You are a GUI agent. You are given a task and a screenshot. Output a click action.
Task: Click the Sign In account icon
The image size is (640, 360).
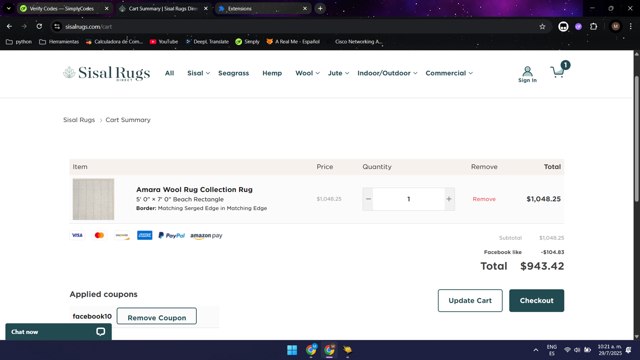pos(527,74)
